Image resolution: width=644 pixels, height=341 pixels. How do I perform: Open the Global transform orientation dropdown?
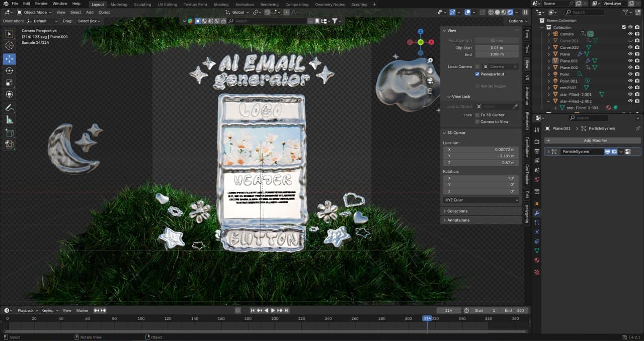(x=236, y=12)
